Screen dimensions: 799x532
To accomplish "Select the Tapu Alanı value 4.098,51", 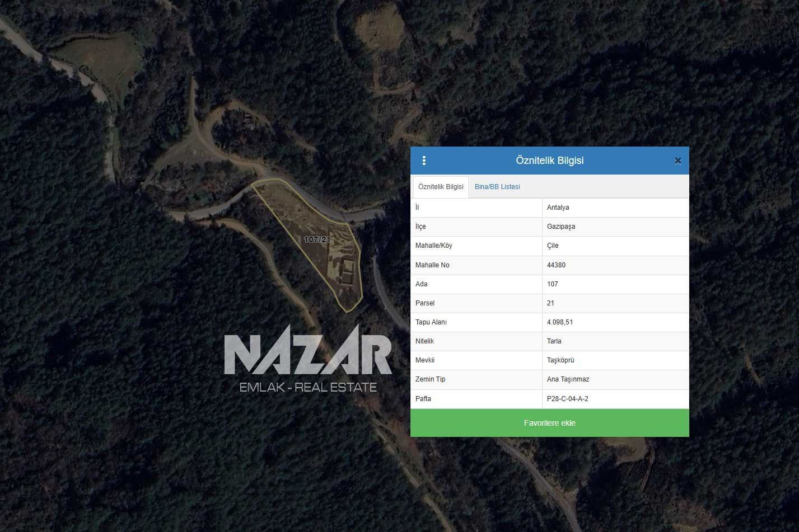I will 560,322.
